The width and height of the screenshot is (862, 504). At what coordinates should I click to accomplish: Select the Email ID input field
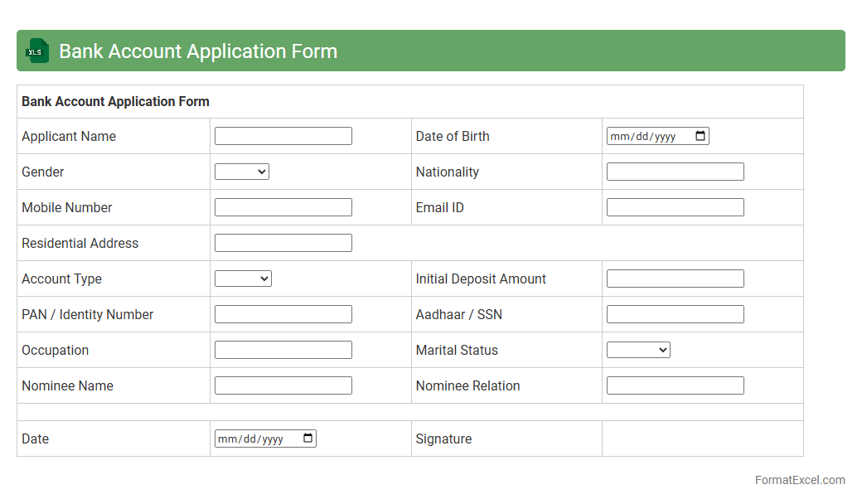675,207
